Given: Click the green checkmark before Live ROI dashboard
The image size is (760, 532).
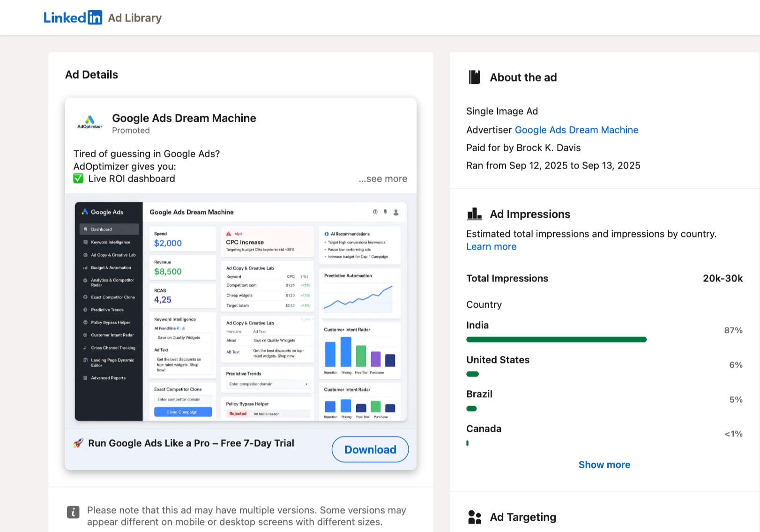Looking at the screenshot, I should pos(78,178).
